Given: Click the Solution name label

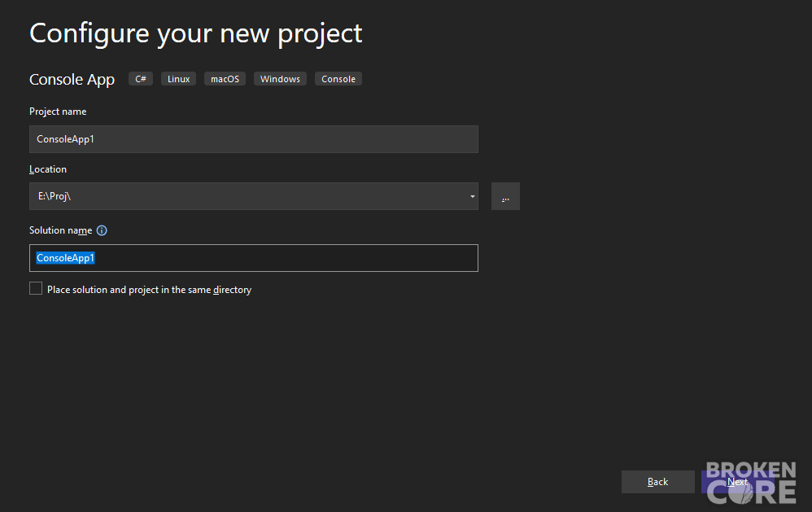Looking at the screenshot, I should pos(60,230).
